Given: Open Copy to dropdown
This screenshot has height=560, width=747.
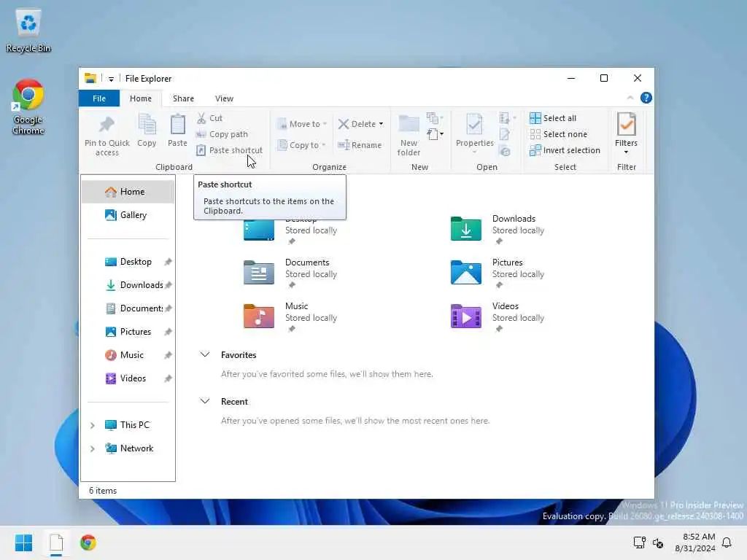Looking at the screenshot, I should click(x=301, y=145).
